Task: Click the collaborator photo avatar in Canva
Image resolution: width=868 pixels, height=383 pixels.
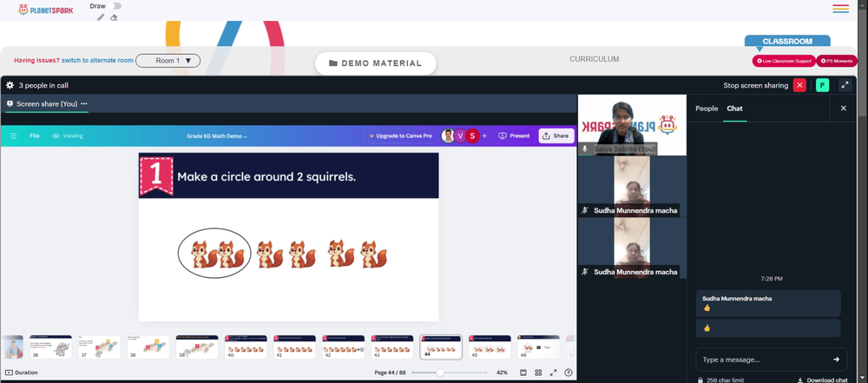Action: click(x=448, y=135)
